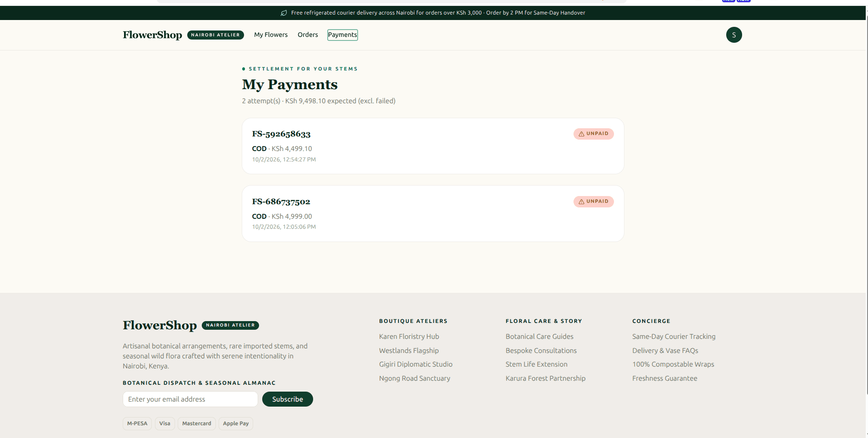Open Botanical Care Guides link

click(x=539, y=337)
